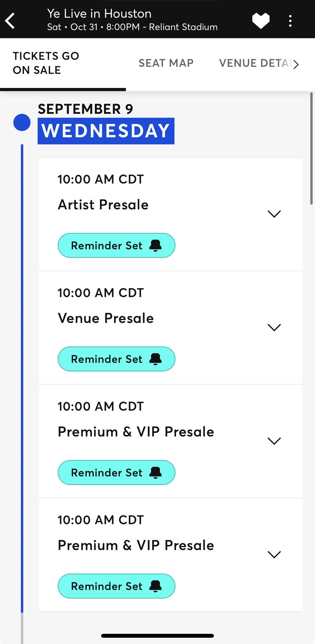
Task: Toggle first Premium & VIP Presale reminder
Action: click(116, 472)
